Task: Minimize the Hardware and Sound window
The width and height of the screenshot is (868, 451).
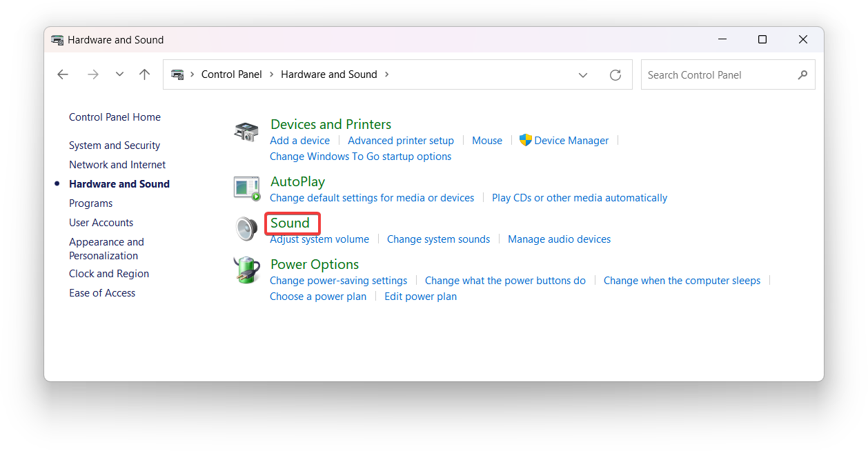Action: pyautogui.click(x=722, y=39)
